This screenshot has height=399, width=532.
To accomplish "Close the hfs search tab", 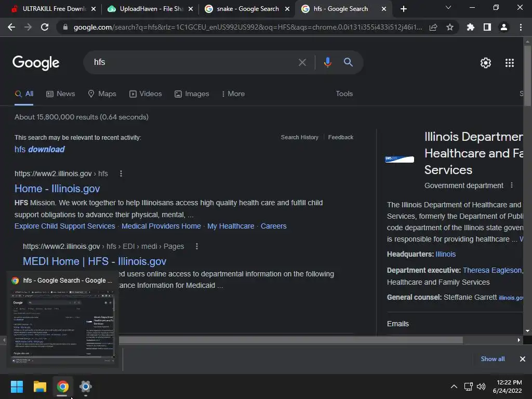I will pos(384,9).
